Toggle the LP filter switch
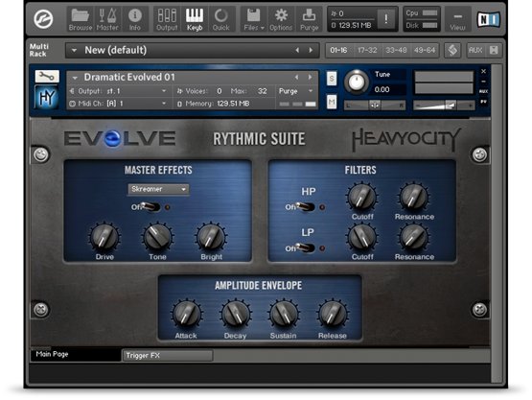The height and width of the screenshot is (400, 532). (x=305, y=247)
